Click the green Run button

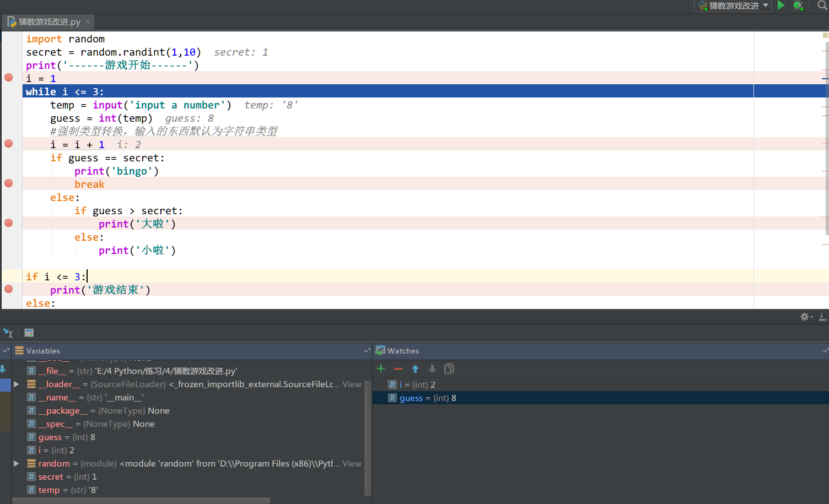click(781, 6)
